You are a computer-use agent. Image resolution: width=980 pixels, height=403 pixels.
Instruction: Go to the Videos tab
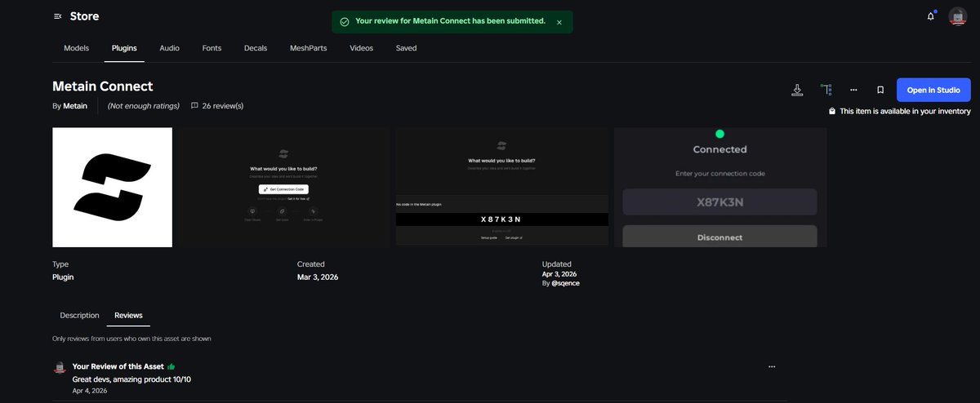click(x=362, y=48)
